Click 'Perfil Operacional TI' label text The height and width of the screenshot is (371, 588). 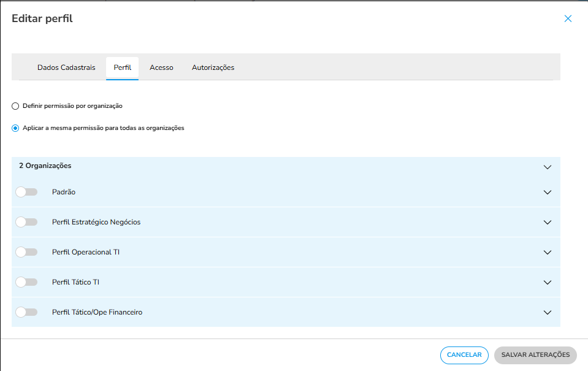pyautogui.click(x=86, y=252)
